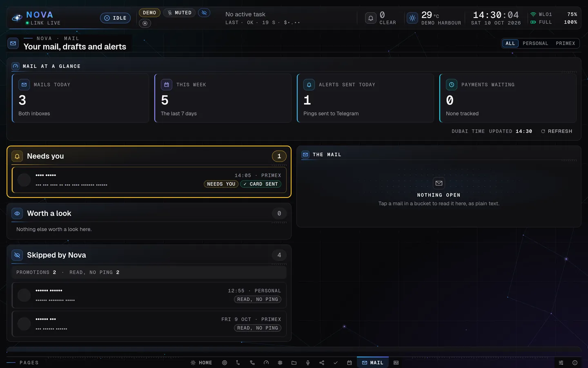This screenshot has height=368, width=588.
Task: Collapse the Worth a look section header
Action: (149, 213)
